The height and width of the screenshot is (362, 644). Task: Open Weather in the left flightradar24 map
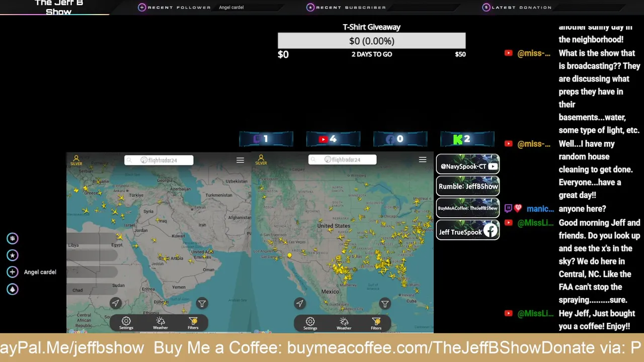coord(160,323)
